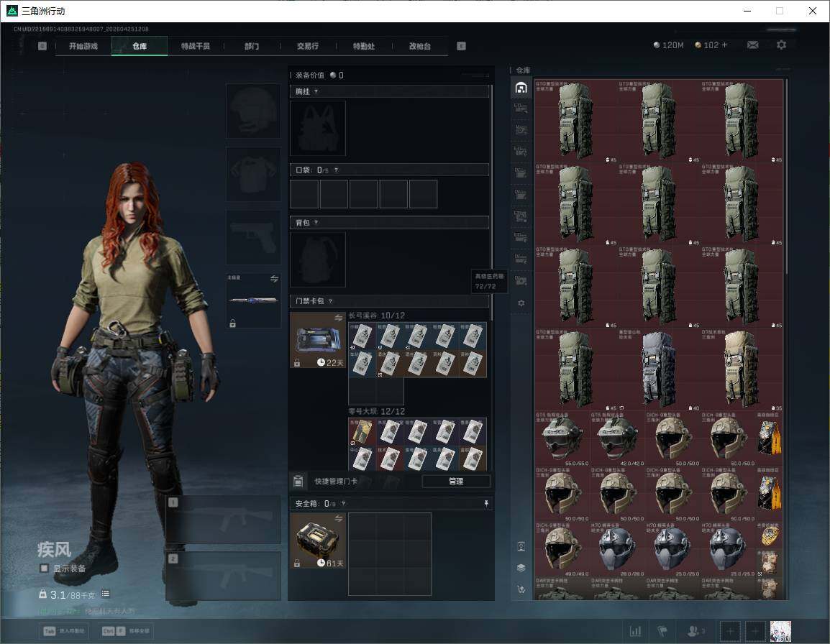
Task: Select the H70 helmet with 28.0/28.0 durability
Action: 617,549
